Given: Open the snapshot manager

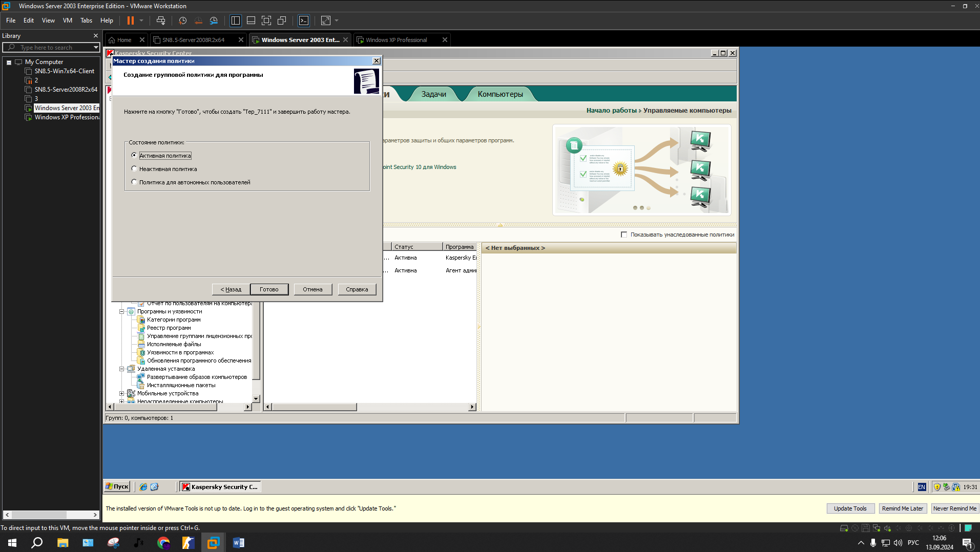Looking at the screenshot, I should [x=214, y=20].
